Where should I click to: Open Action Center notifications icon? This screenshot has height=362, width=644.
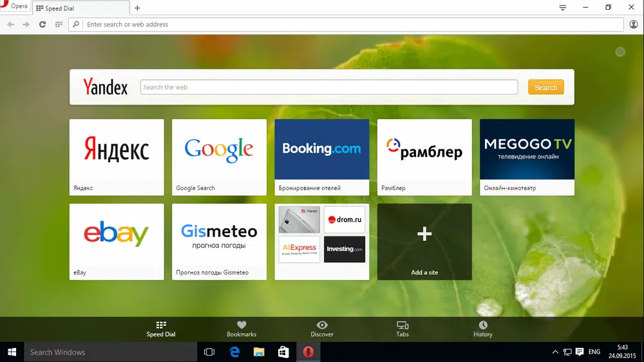[580, 352]
